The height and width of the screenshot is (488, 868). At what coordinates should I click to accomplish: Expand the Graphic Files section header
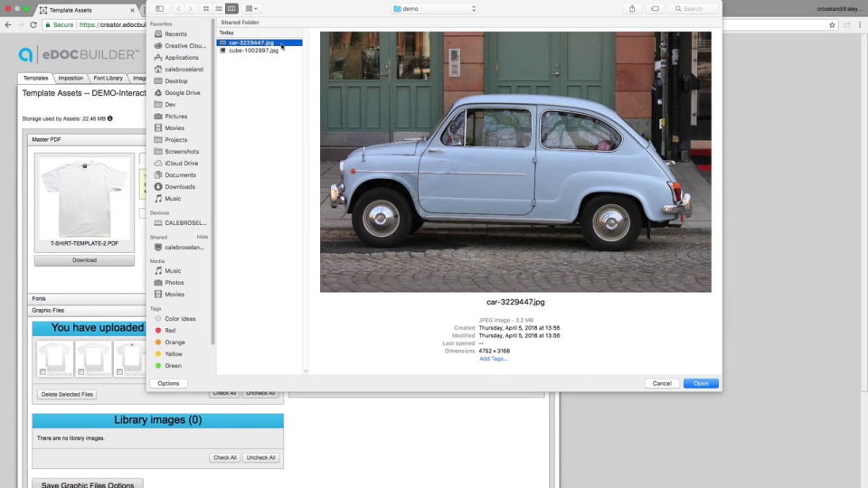pyautogui.click(x=48, y=310)
